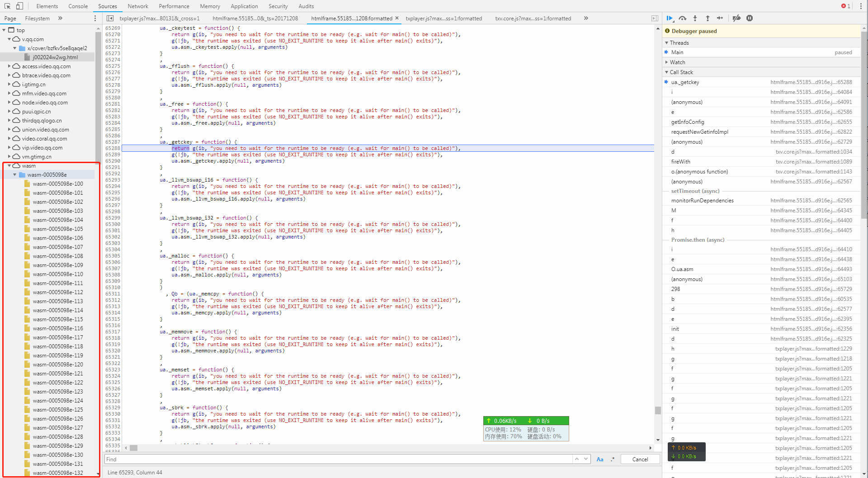Select O.ua.asm call stack frame
The height and width of the screenshot is (478, 868).
[761, 269]
